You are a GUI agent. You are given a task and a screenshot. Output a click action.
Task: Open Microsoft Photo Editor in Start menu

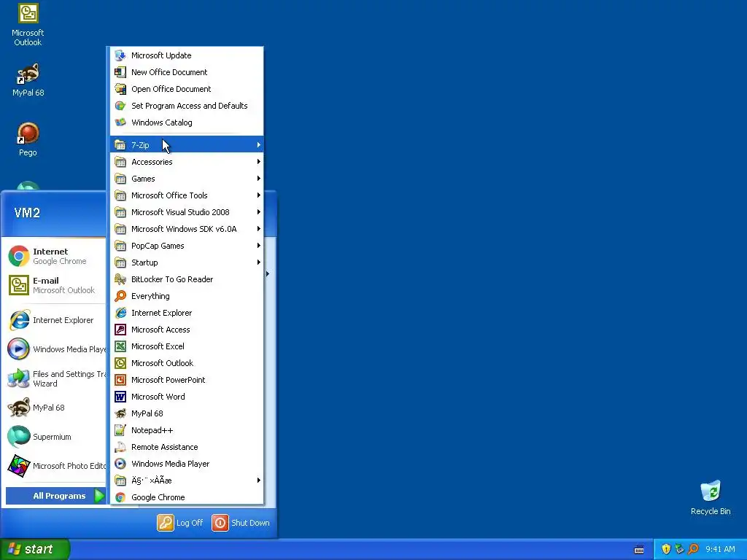(x=55, y=466)
